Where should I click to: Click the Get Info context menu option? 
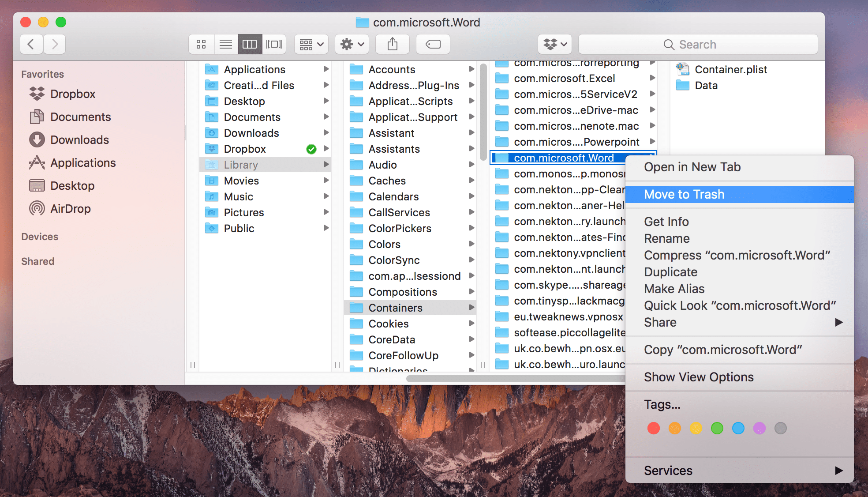tap(665, 222)
